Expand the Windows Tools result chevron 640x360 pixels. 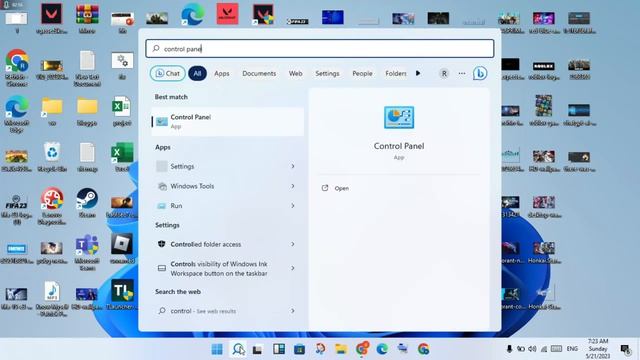click(x=293, y=186)
